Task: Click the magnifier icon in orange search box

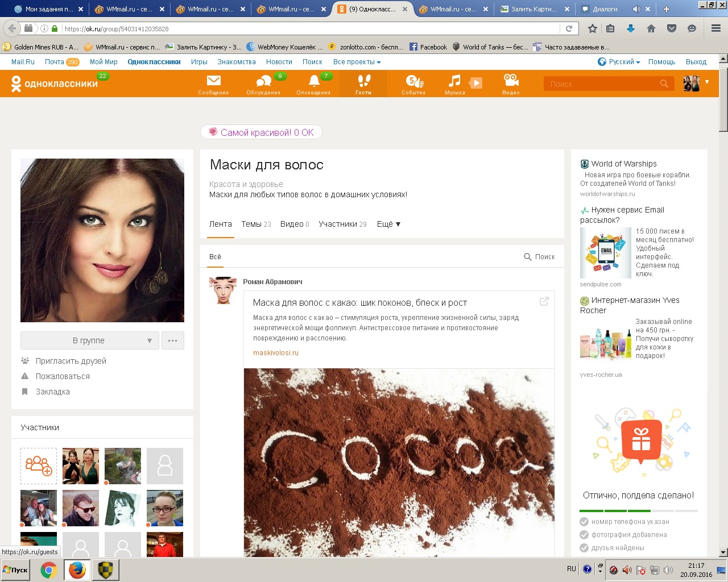Action: [664, 84]
